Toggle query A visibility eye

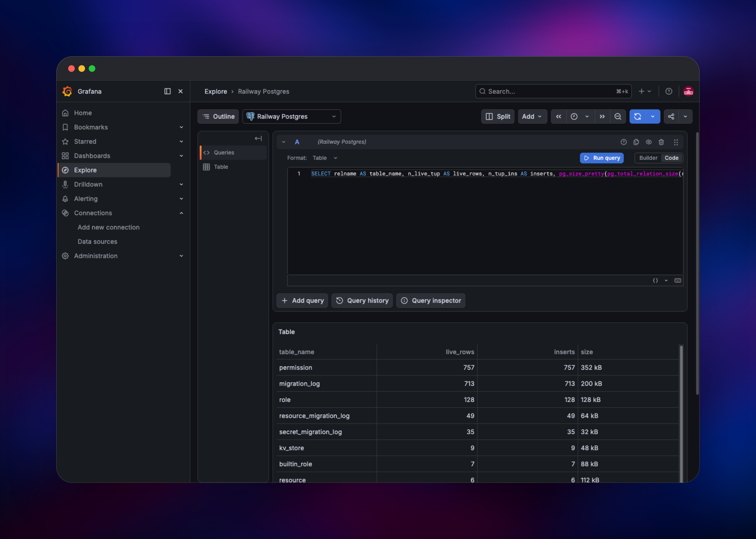(649, 142)
